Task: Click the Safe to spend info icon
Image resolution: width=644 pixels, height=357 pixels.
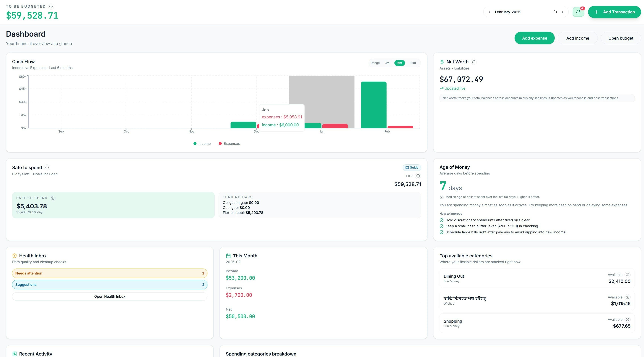Action: click(x=47, y=167)
